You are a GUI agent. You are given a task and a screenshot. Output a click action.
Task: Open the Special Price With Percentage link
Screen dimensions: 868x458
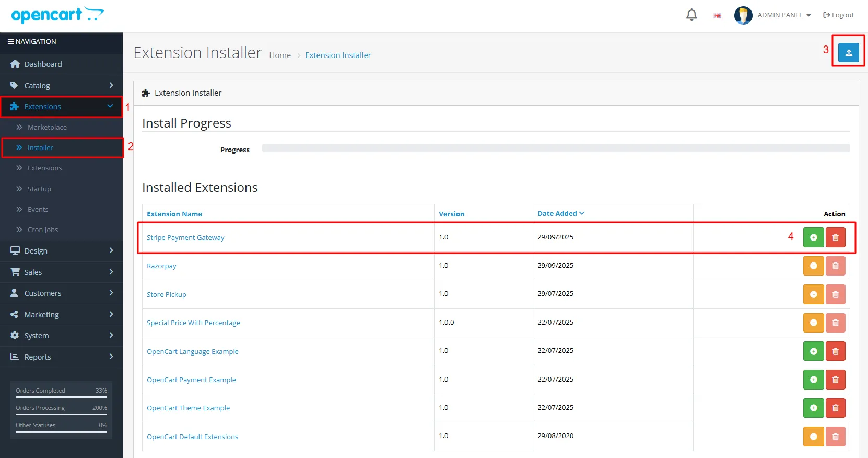point(193,323)
